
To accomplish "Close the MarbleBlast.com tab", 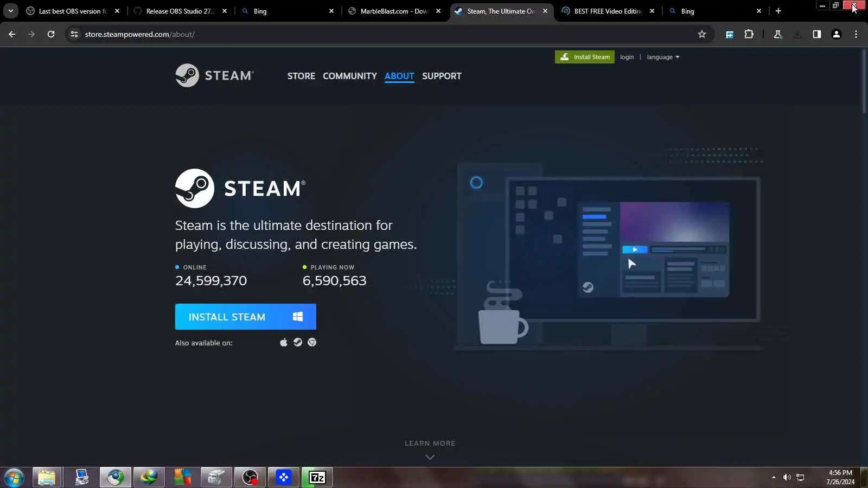I will click(438, 11).
